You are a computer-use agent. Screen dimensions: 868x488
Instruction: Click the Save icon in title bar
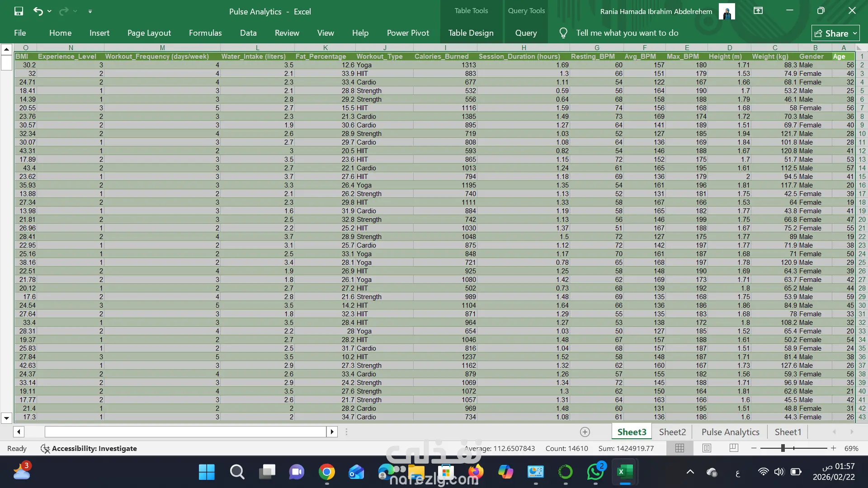19,11
